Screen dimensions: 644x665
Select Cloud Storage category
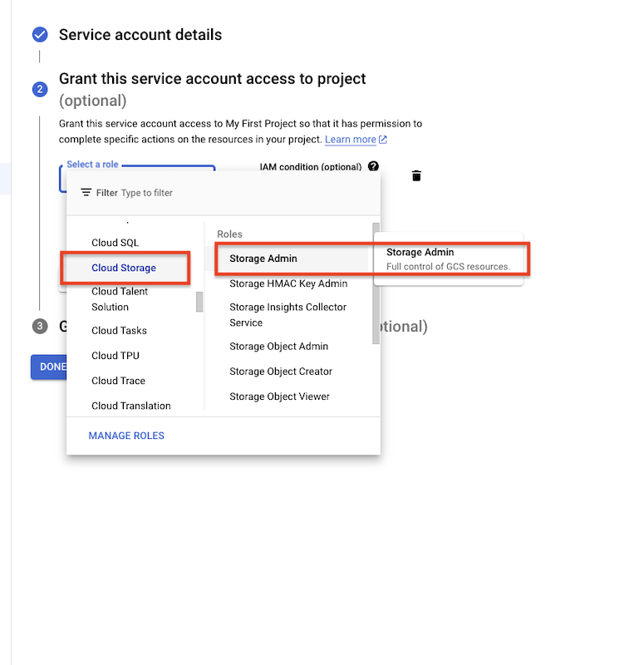[x=124, y=268]
